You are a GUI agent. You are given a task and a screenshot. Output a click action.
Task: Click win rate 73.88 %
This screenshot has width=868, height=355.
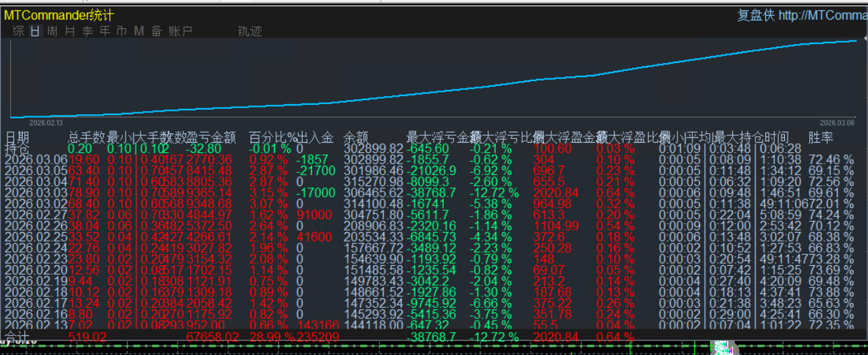(832, 291)
